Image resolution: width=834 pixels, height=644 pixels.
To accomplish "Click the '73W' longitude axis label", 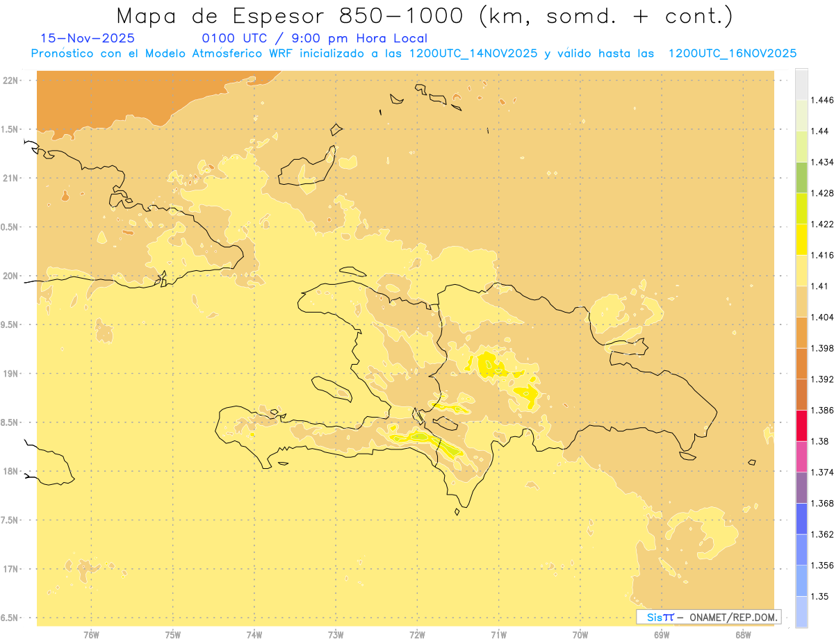I will point(336,635).
